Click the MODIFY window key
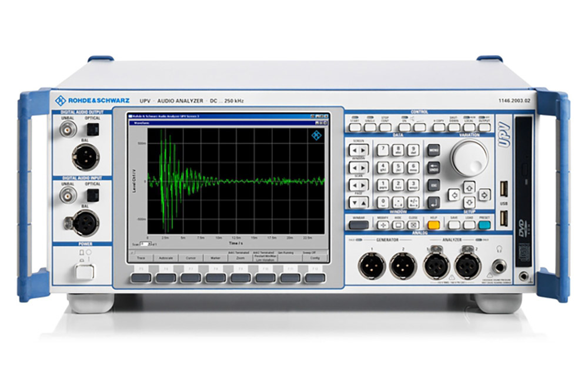This screenshot has height=392, width=588. tap(383, 224)
